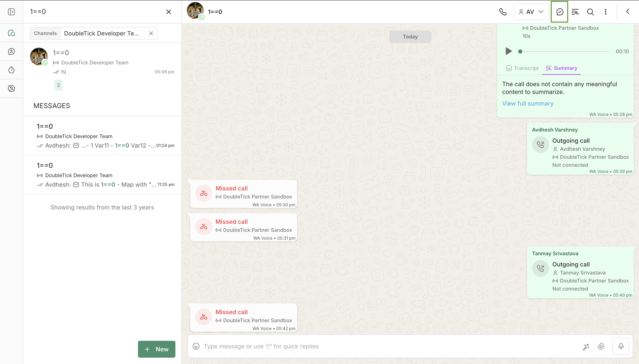Click the Today date label
The height and width of the screenshot is (364, 639).
(x=410, y=37)
